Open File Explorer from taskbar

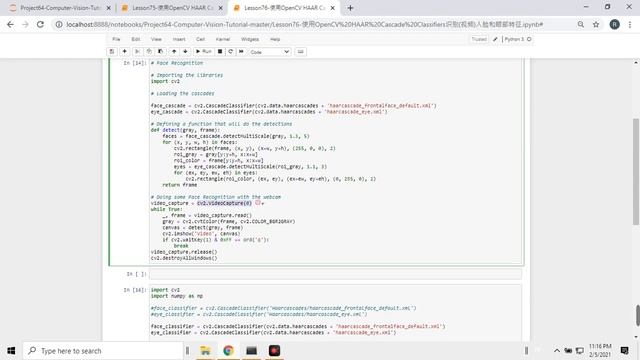[205, 351]
